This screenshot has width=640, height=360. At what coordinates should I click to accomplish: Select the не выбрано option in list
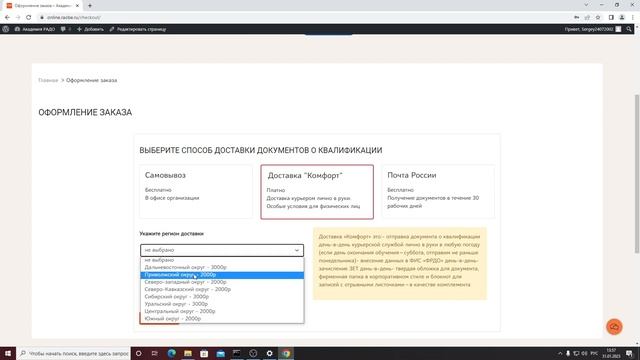pos(222,260)
